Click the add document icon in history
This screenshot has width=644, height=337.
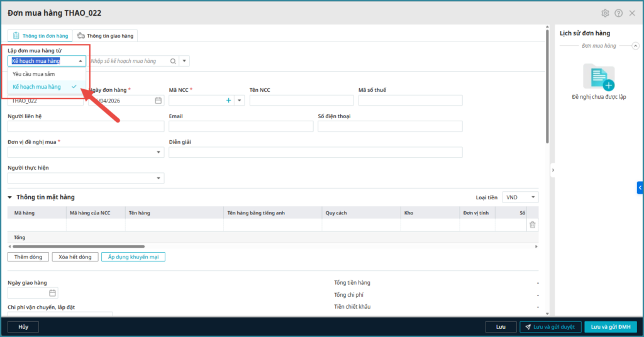599,77
